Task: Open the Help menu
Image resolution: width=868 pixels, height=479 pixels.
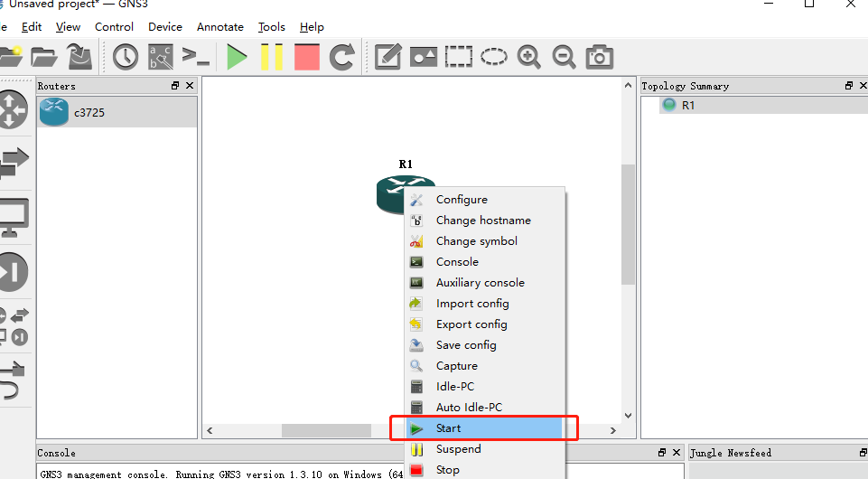Action: point(312,26)
